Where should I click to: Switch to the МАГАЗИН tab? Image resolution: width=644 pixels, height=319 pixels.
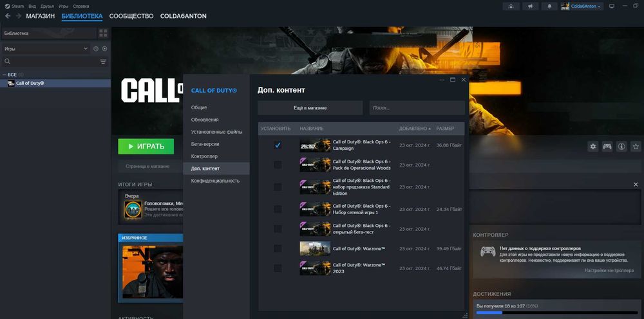(x=40, y=16)
